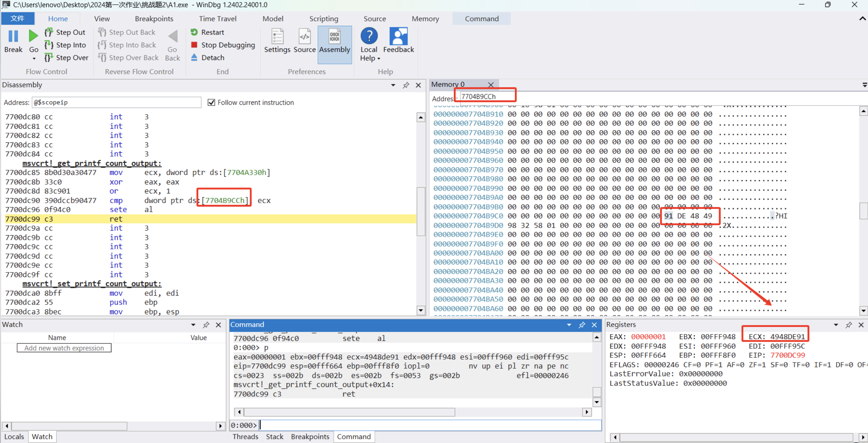This screenshot has width=868, height=443.
Task: Restart the debugging session
Action: pyautogui.click(x=208, y=32)
